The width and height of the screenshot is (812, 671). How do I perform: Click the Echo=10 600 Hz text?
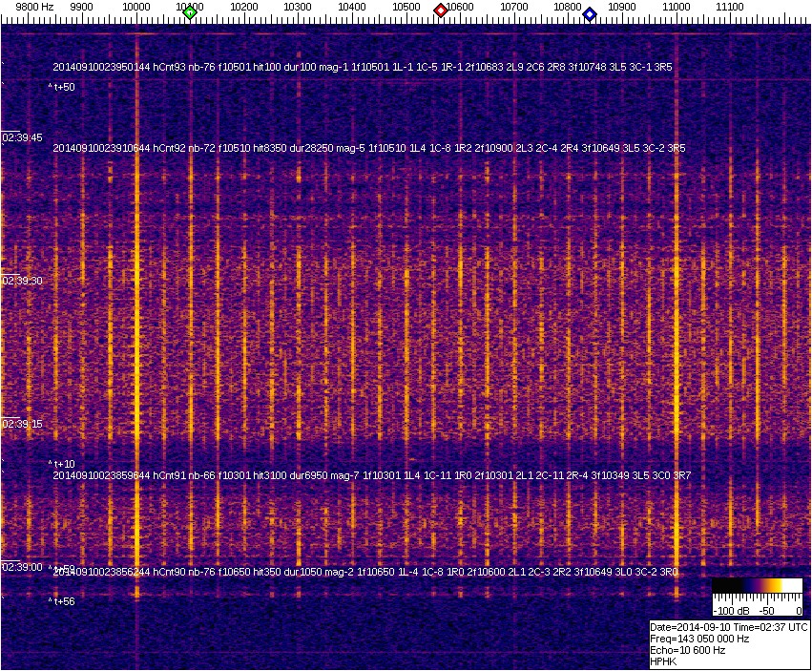click(x=687, y=650)
